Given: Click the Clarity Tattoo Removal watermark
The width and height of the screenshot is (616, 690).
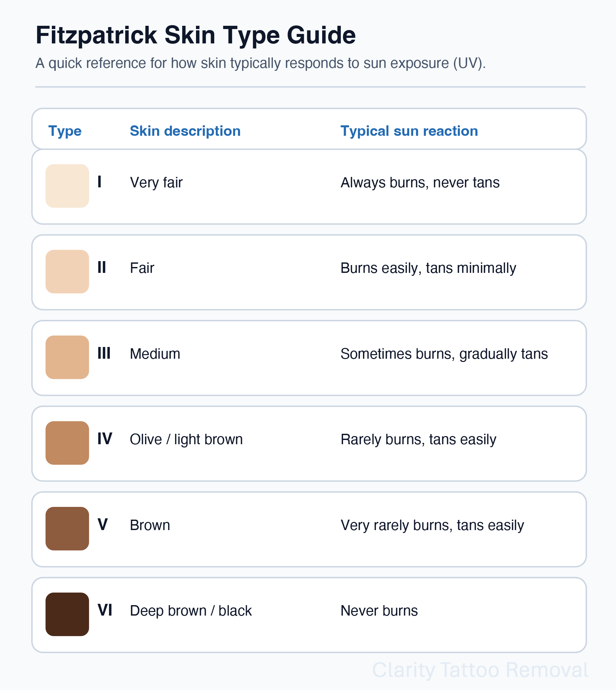Looking at the screenshot, I should point(480,670).
